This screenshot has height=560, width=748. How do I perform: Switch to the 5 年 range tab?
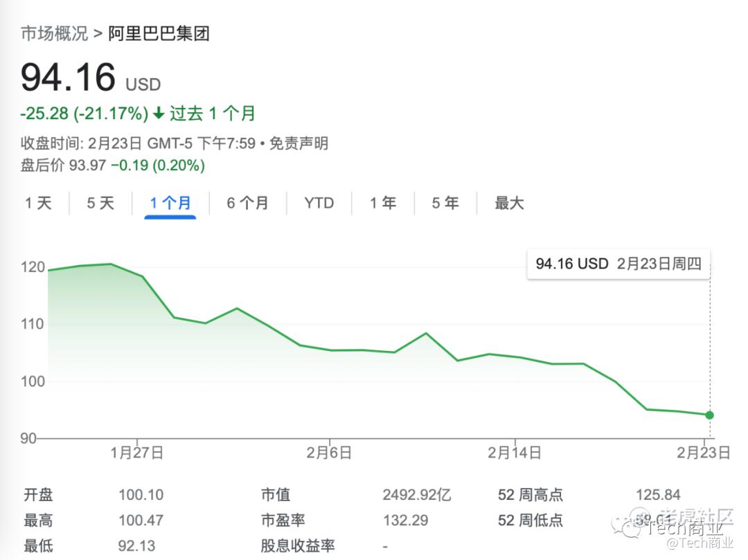point(445,203)
